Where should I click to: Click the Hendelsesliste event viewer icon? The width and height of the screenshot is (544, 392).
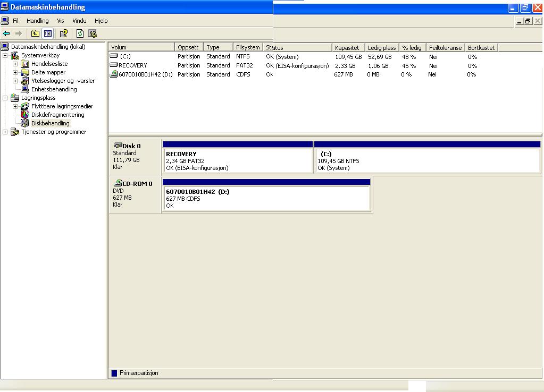click(x=25, y=64)
